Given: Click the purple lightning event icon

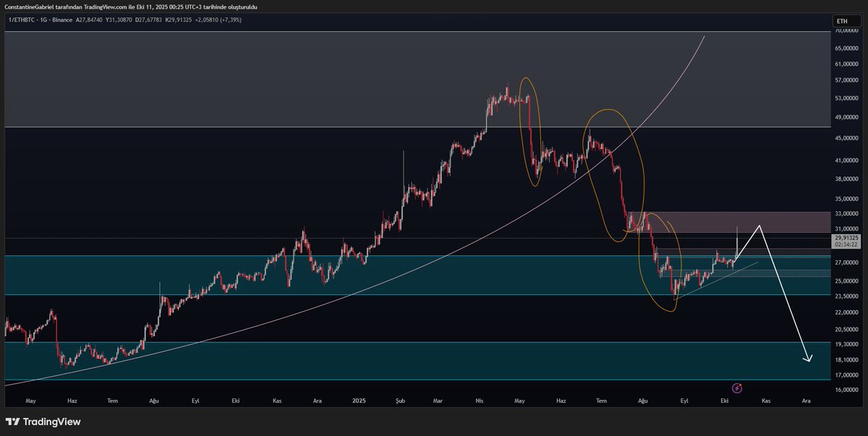Looking at the screenshot, I should point(737,388).
